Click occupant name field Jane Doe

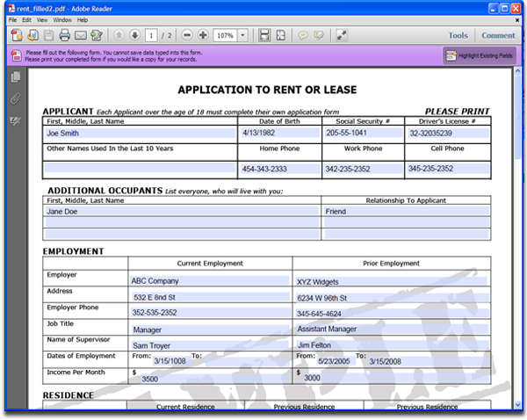[x=182, y=211]
